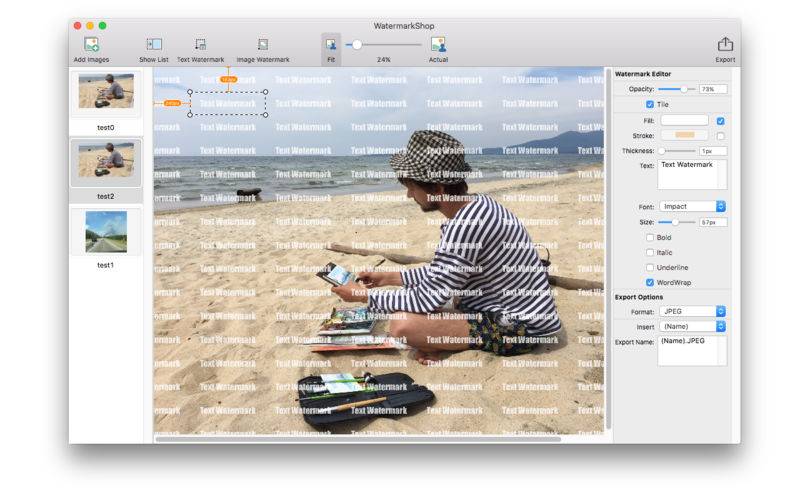This screenshot has height=500, width=800.
Task: Toggle the Show List toolbar icon
Action: pos(154,44)
